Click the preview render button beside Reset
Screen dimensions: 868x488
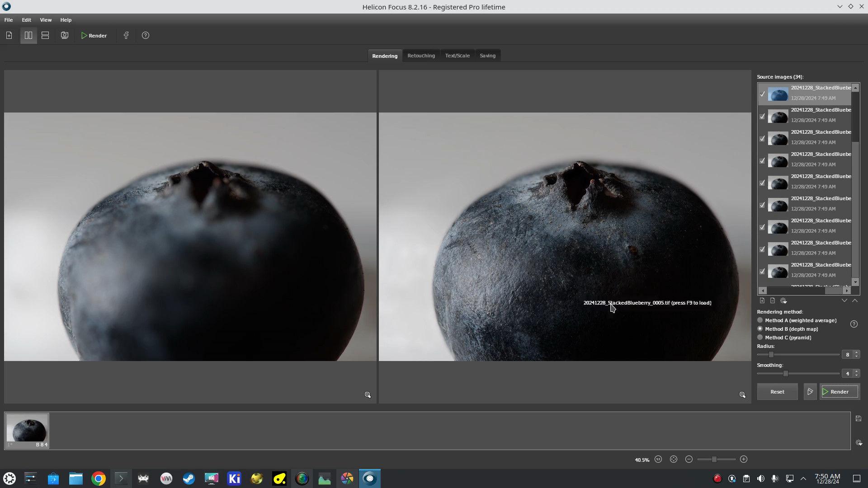(810, 392)
